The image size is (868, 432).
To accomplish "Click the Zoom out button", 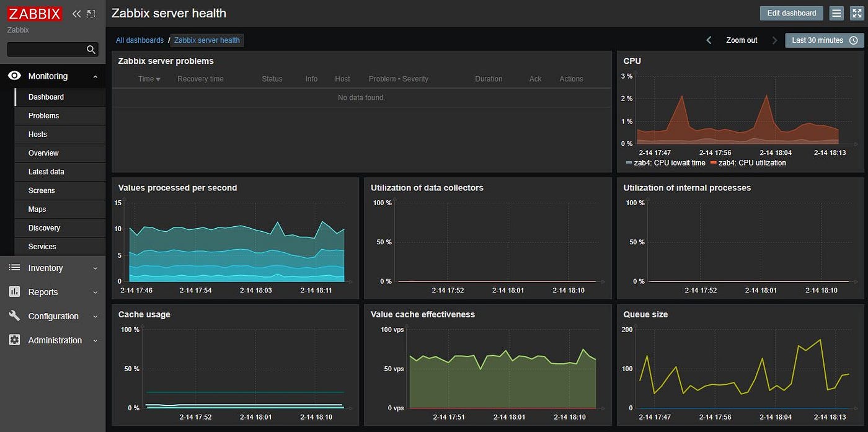I will (x=742, y=40).
